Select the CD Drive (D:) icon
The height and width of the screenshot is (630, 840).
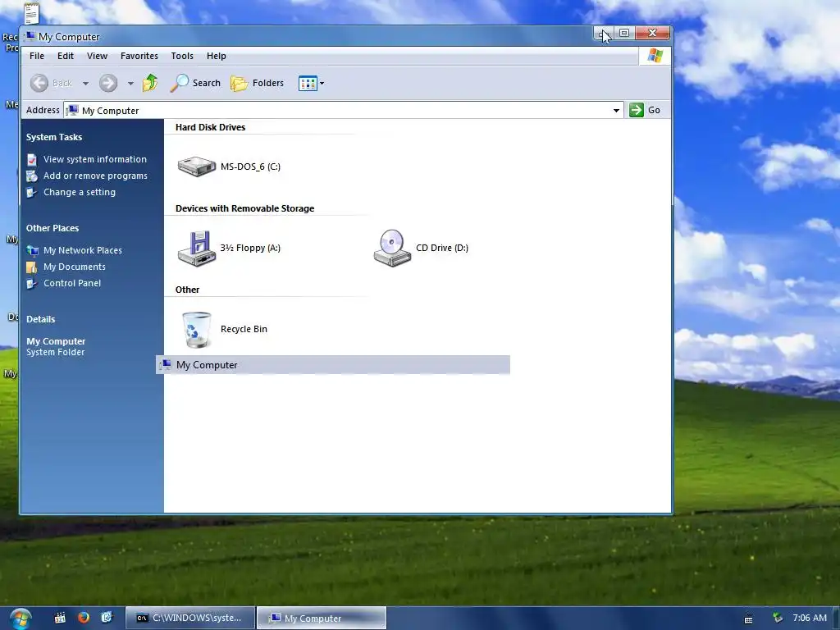(x=392, y=248)
